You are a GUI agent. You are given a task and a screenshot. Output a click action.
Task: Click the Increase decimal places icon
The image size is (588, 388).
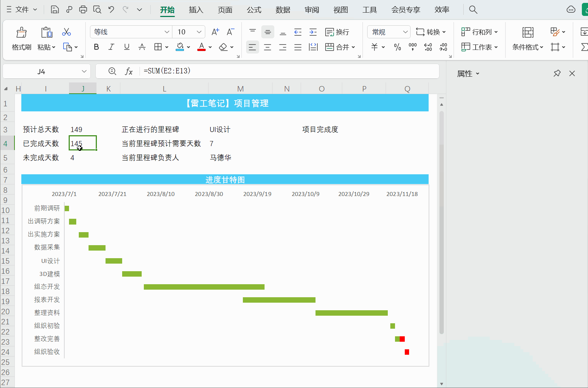tap(428, 47)
